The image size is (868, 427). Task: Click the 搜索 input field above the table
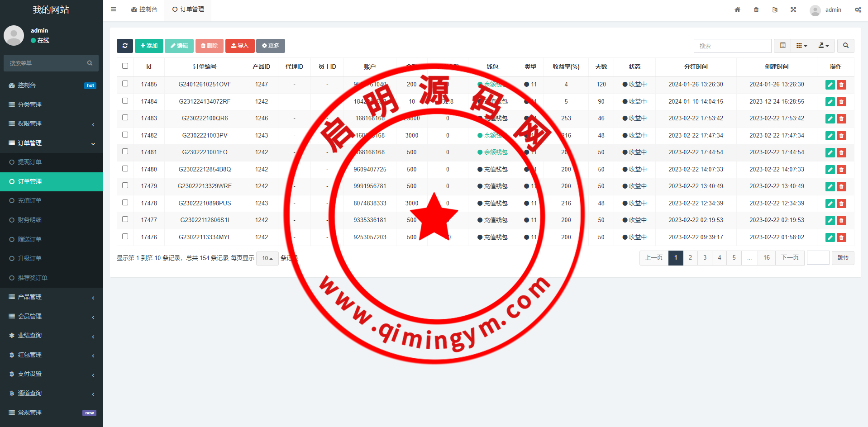click(732, 46)
